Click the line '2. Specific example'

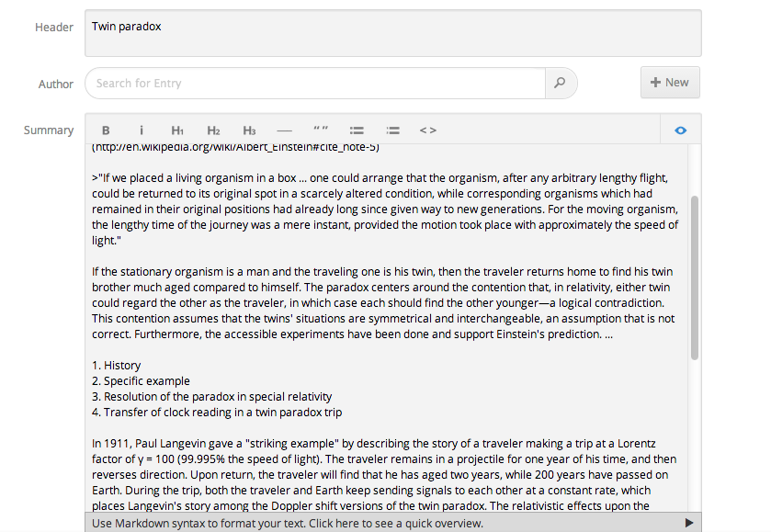141,381
